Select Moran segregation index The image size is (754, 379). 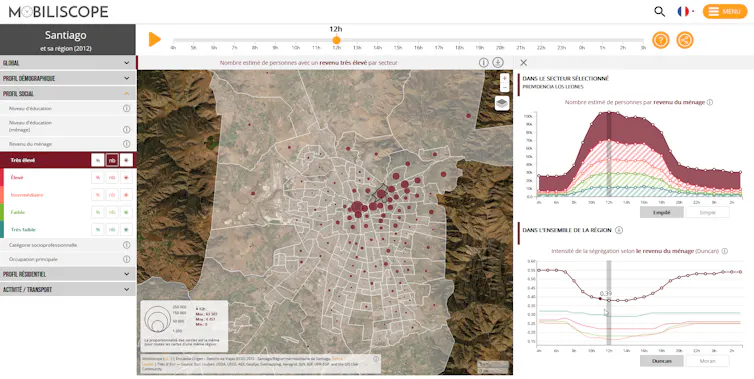click(x=707, y=361)
